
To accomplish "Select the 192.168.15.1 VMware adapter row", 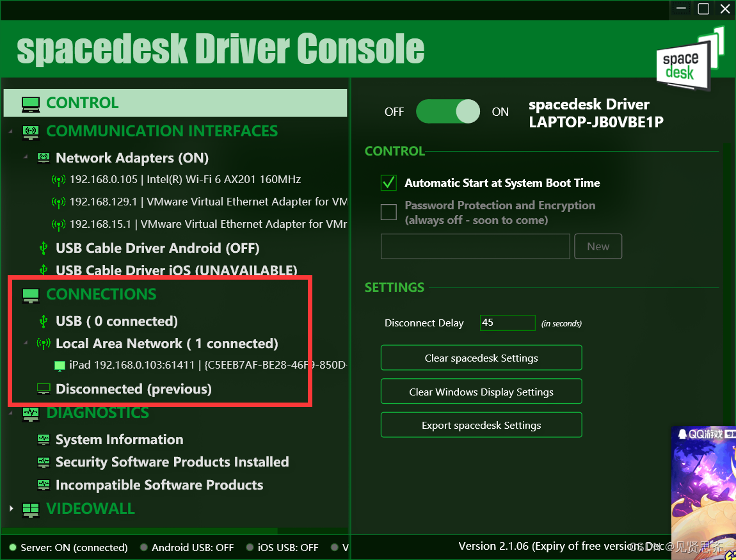I will coord(208,225).
